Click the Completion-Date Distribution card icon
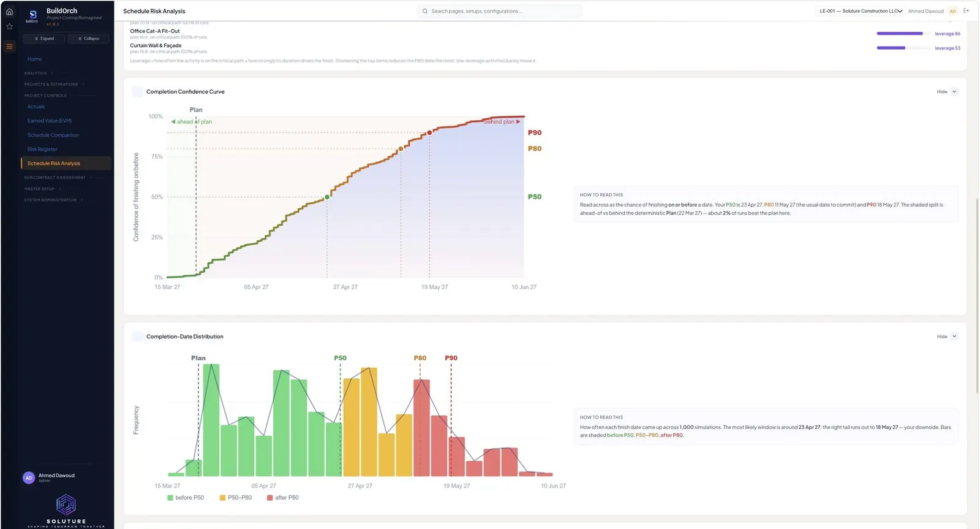This screenshot has width=980, height=529. click(137, 337)
